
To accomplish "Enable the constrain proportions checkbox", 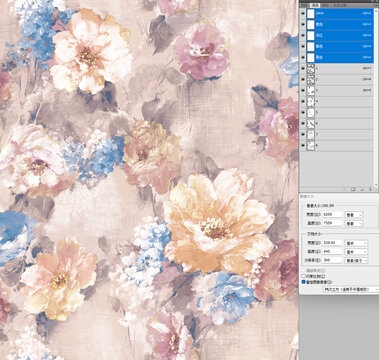I will [x=304, y=276].
